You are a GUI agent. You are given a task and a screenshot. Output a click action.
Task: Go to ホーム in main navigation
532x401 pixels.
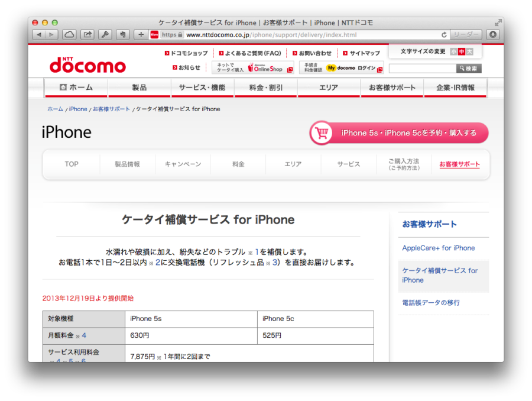[x=76, y=88]
